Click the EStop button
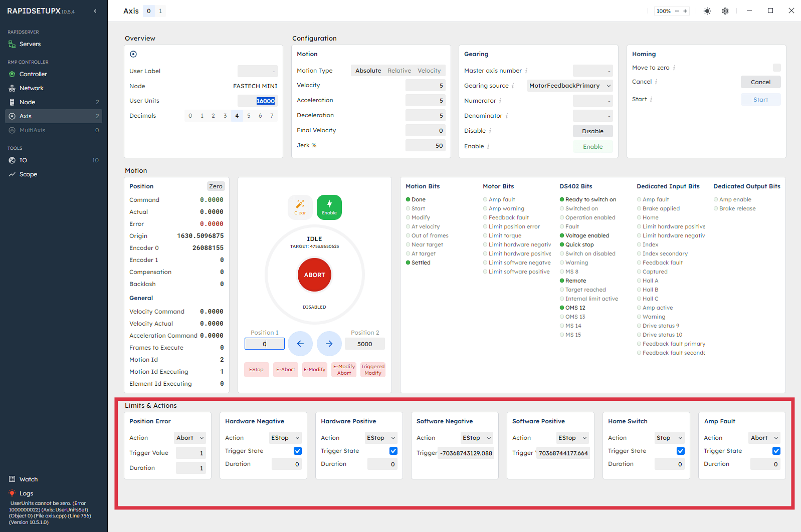 pyautogui.click(x=256, y=370)
